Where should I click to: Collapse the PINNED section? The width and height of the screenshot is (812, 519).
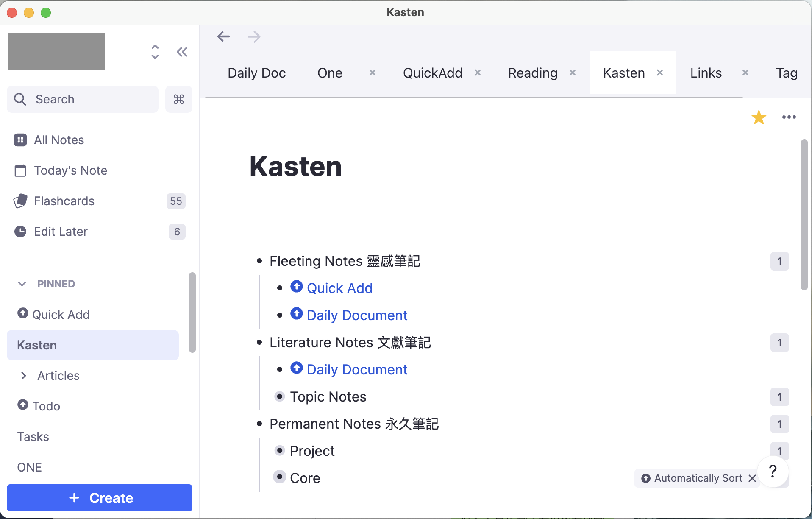point(22,284)
